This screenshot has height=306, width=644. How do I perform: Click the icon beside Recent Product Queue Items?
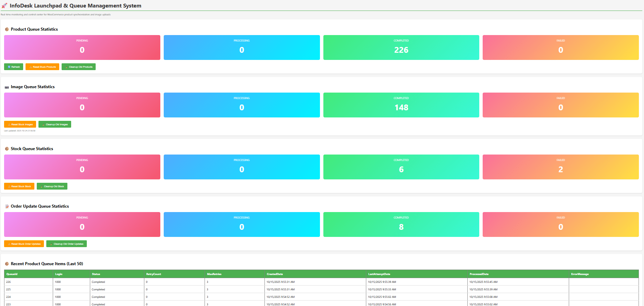point(7,264)
